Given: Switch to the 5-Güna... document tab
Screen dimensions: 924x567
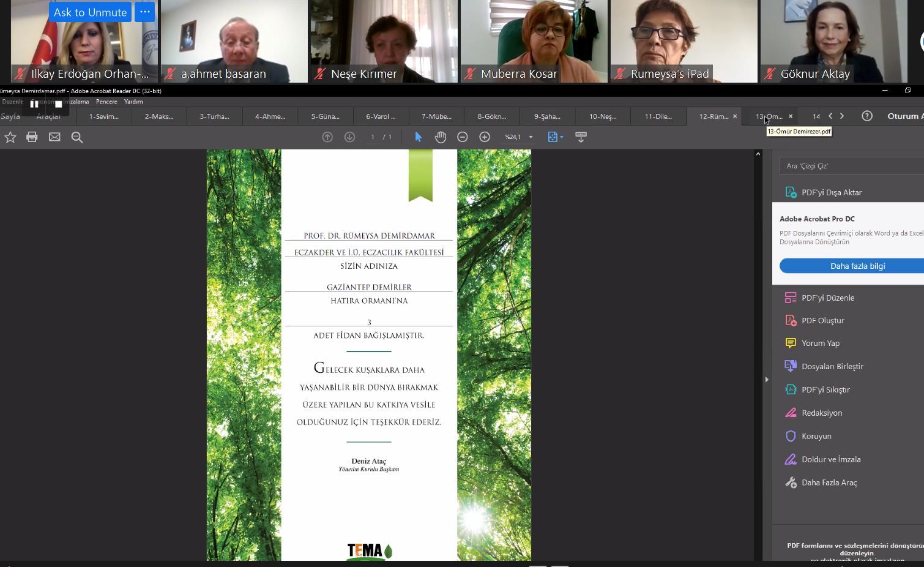Looking at the screenshot, I should click(x=325, y=116).
